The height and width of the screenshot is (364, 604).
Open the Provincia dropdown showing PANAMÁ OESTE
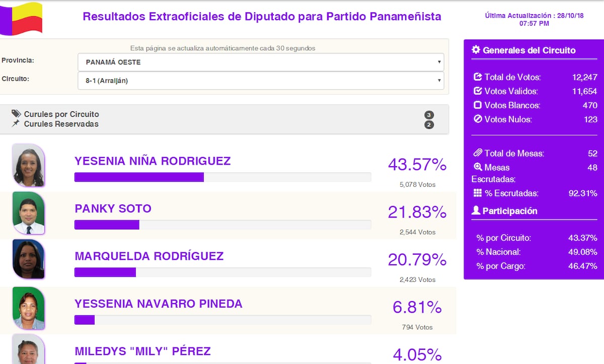pos(261,62)
